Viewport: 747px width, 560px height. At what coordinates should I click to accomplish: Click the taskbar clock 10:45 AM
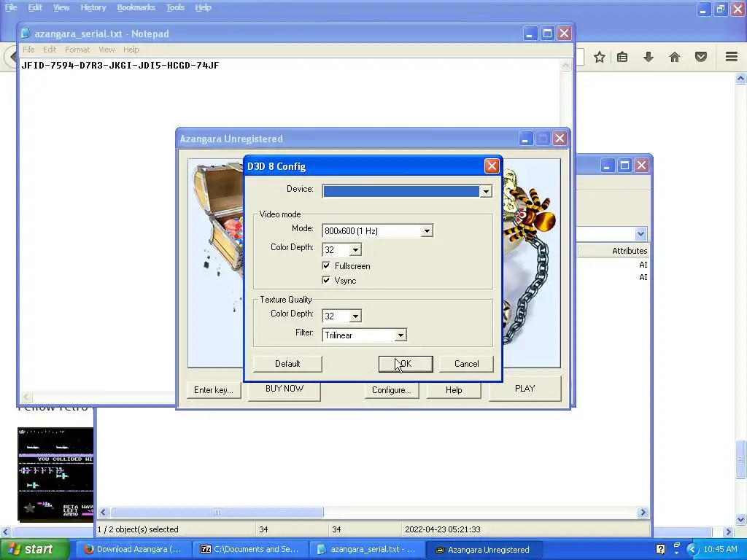[720, 549]
